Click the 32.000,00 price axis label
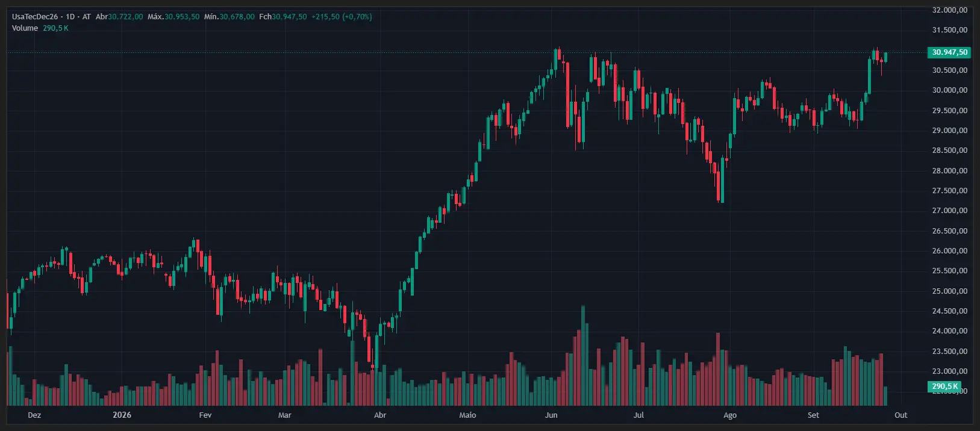This screenshot has height=431, width=980. point(950,10)
